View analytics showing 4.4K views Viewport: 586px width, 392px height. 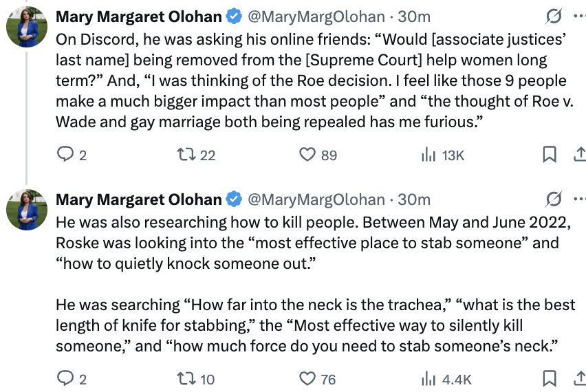pyautogui.click(x=428, y=378)
